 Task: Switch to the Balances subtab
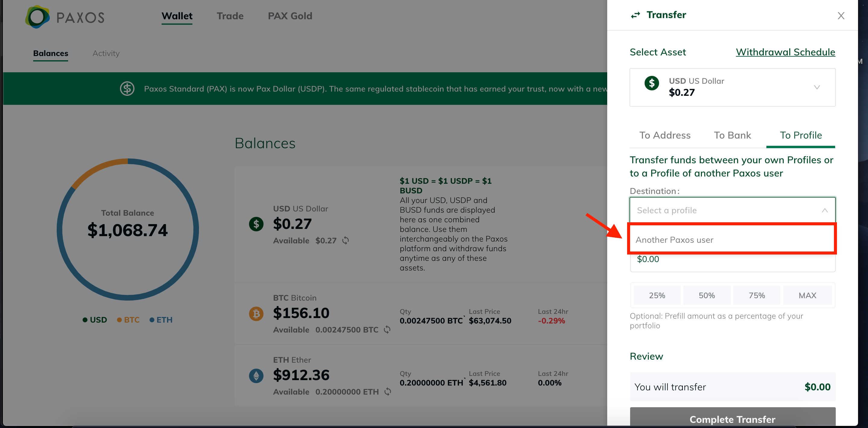click(x=51, y=54)
